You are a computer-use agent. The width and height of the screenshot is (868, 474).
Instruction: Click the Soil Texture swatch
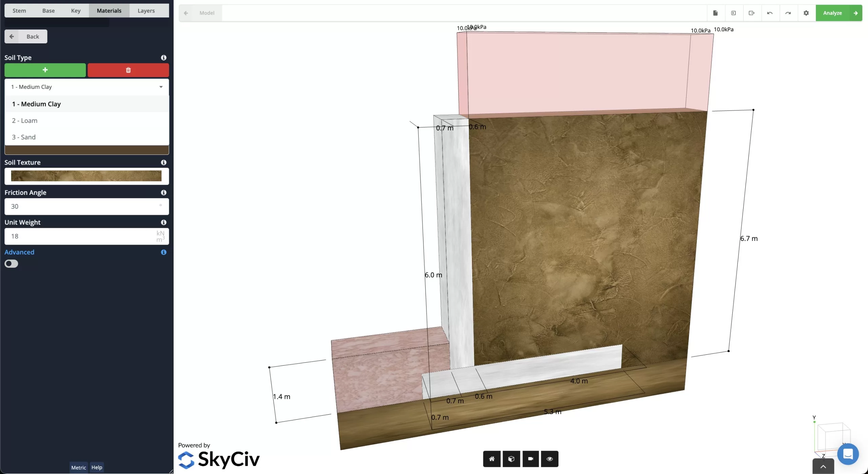tap(86, 176)
